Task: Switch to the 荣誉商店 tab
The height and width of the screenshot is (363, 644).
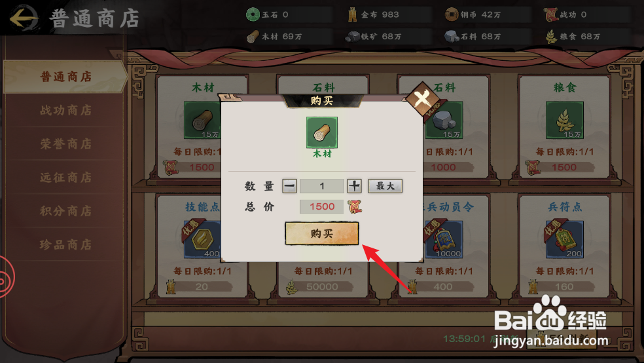Action: coord(65,144)
